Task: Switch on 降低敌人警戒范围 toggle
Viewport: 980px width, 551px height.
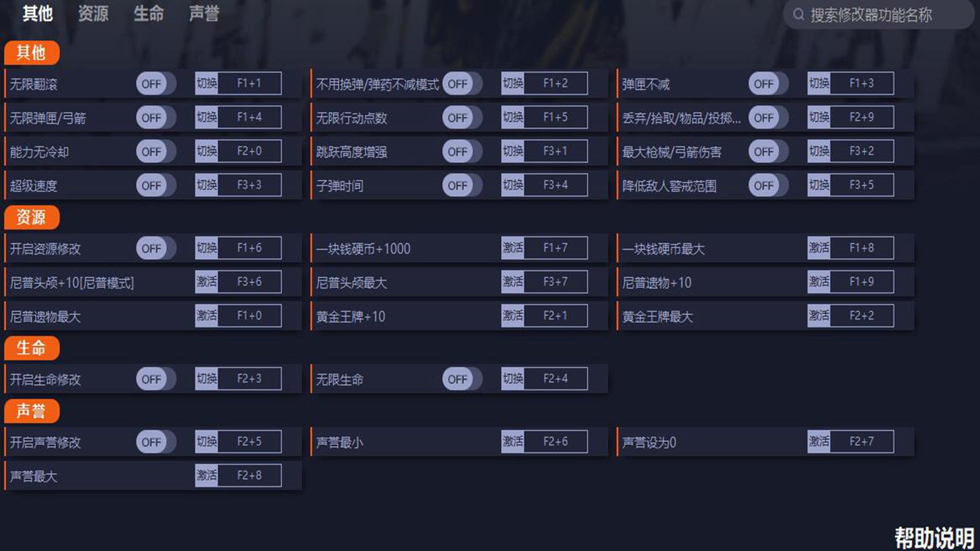Action: [768, 185]
